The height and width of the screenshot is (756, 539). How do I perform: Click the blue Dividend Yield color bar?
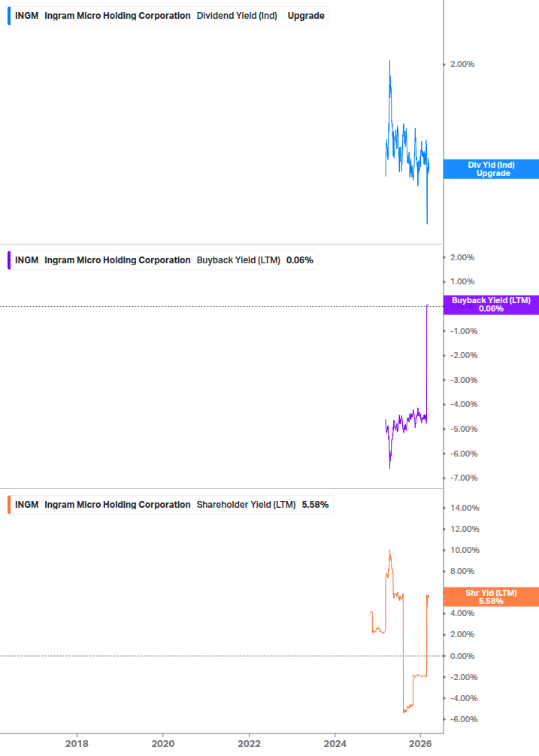(x=8, y=16)
